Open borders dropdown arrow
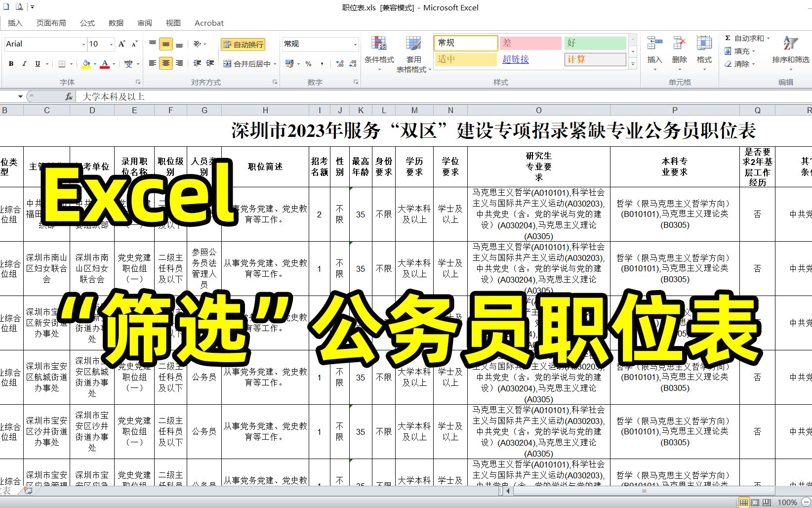Image resolution: width=812 pixels, height=508 pixels. (x=71, y=64)
